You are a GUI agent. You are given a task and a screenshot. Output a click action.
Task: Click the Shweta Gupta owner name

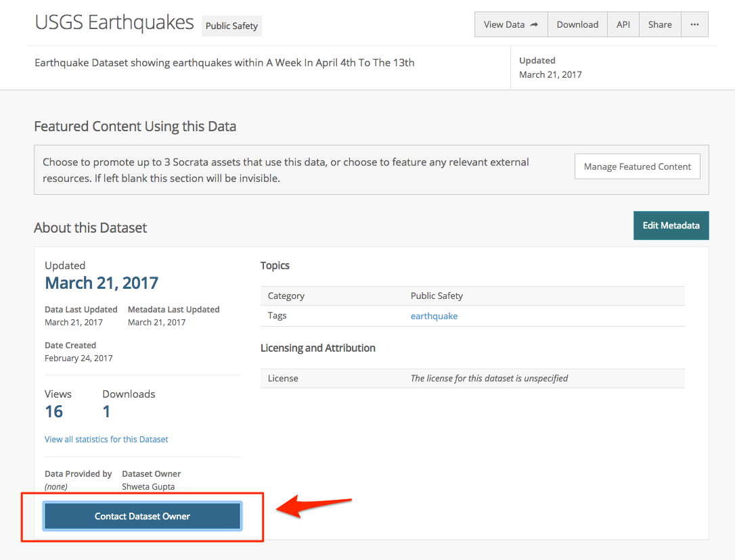click(148, 486)
